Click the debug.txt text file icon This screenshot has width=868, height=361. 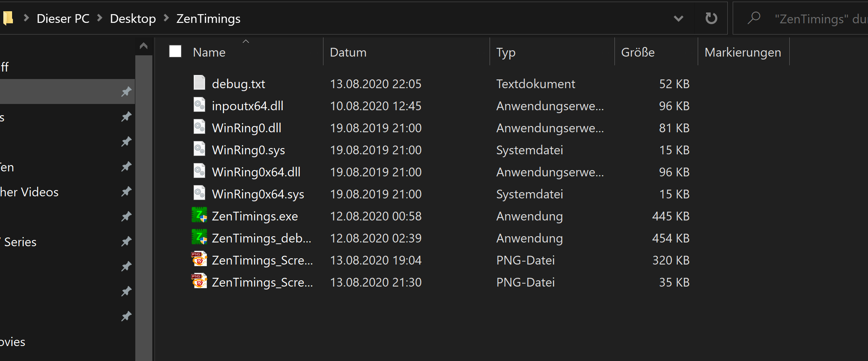click(199, 83)
